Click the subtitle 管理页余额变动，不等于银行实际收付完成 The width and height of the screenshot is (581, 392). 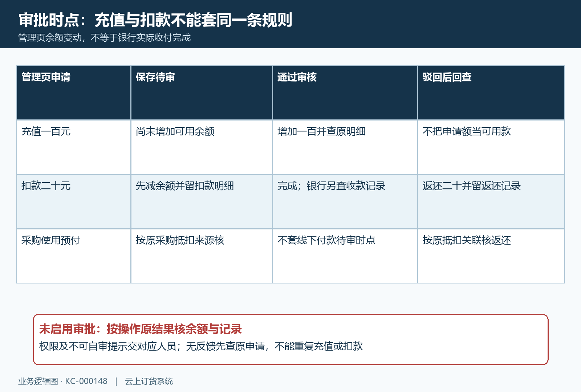click(x=105, y=38)
